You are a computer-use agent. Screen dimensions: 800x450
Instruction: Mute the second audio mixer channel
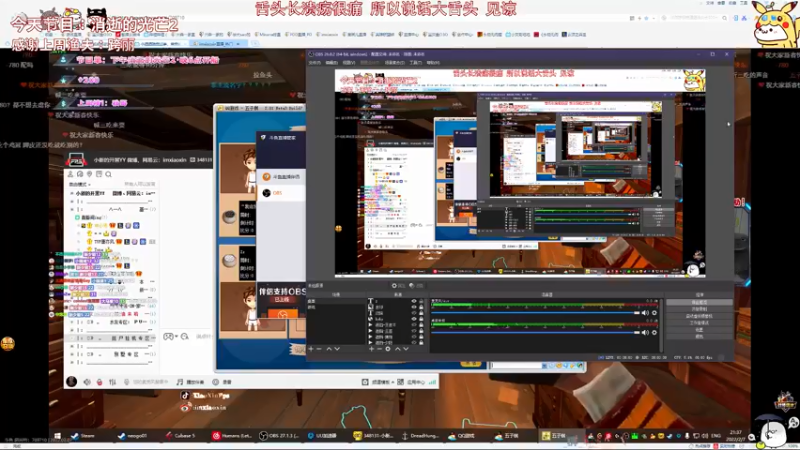[x=645, y=333]
